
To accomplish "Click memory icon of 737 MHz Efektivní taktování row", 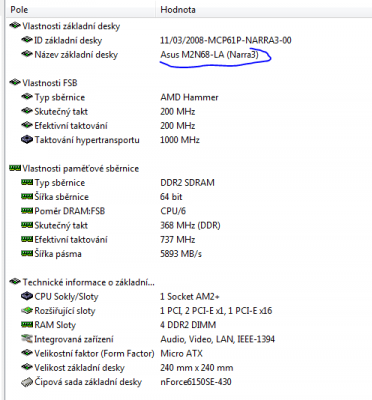I will coord(27,239).
